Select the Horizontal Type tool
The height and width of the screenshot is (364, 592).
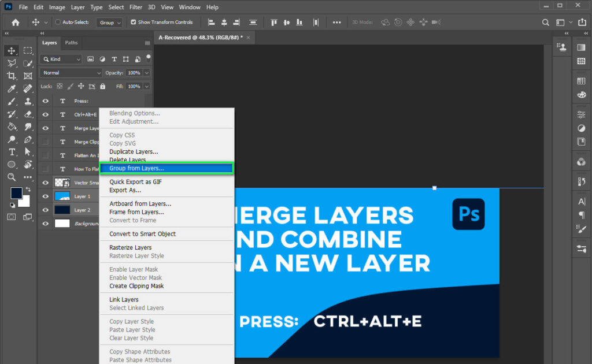coord(12,151)
